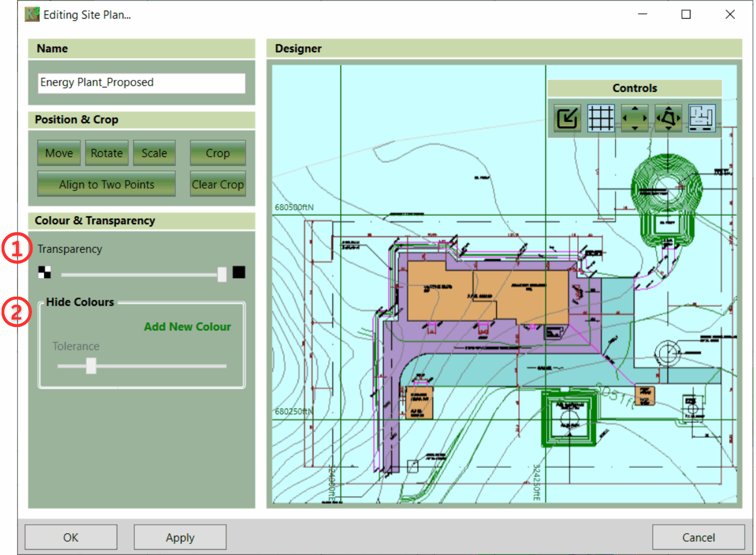Click the four-arrow pan view icon
This screenshot has height=555, width=756.
(635, 118)
